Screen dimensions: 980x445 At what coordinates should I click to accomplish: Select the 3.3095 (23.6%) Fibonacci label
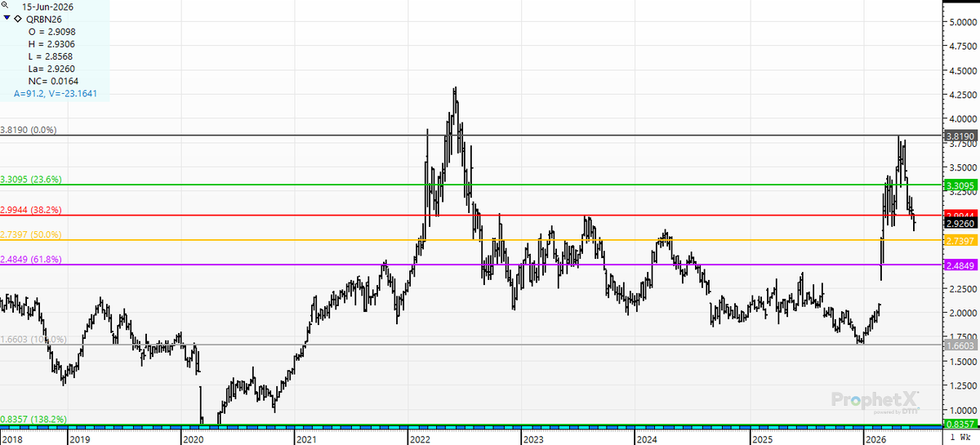click(x=31, y=179)
